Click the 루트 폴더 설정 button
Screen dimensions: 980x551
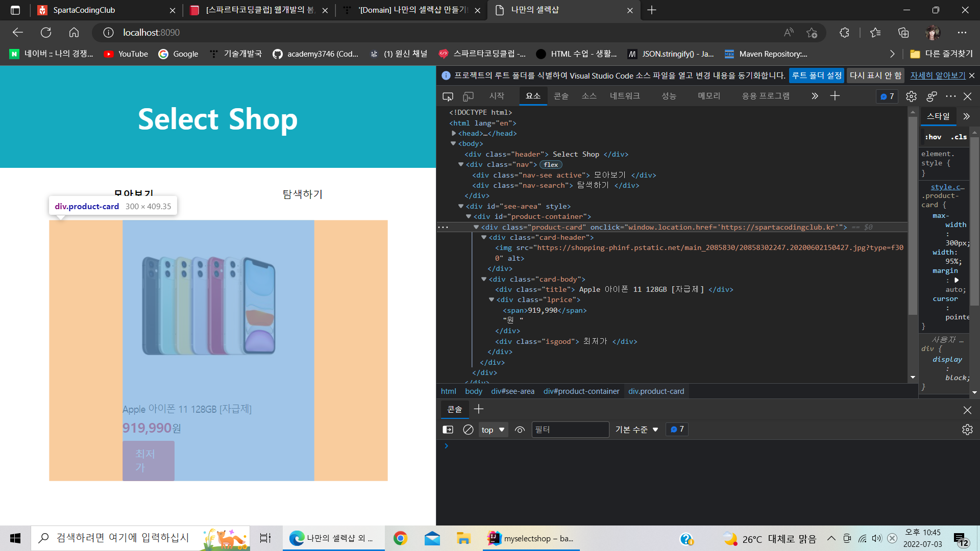click(817, 76)
